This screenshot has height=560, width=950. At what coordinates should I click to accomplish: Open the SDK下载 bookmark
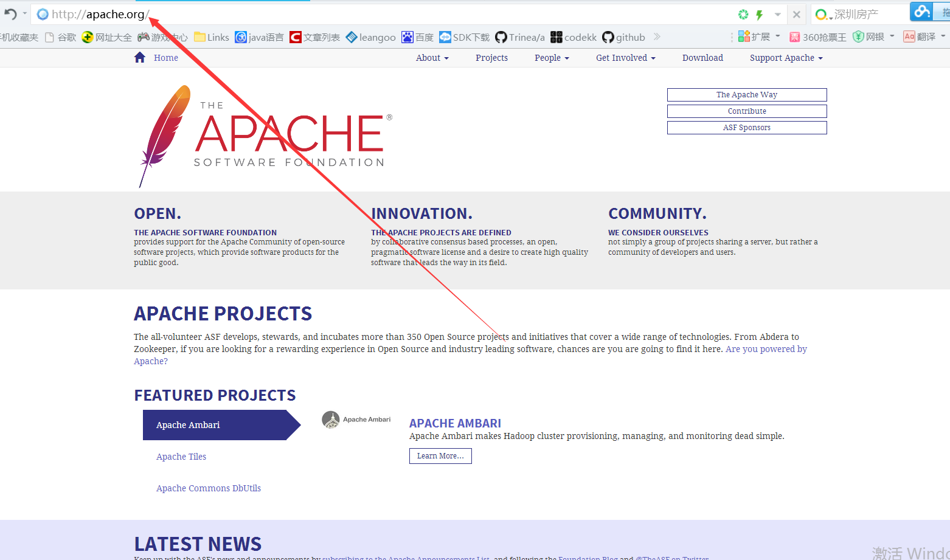pyautogui.click(x=464, y=37)
